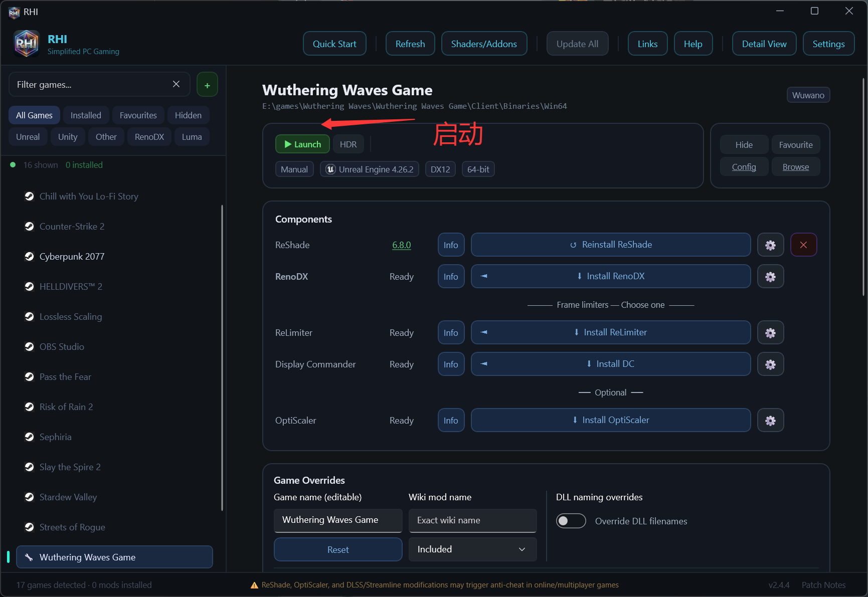Image resolution: width=868 pixels, height=597 pixels.
Task: Select Cyberpunk 2077 in the game list
Action: pyautogui.click(x=114, y=257)
